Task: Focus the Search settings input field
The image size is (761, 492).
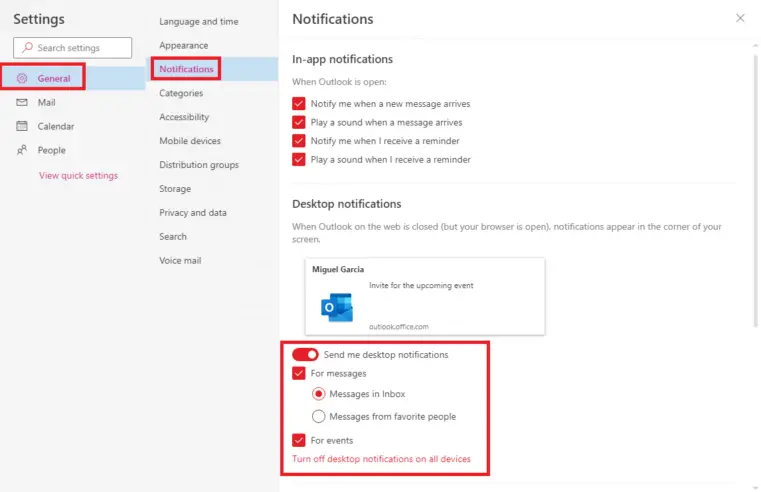Action: coord(72,48)
